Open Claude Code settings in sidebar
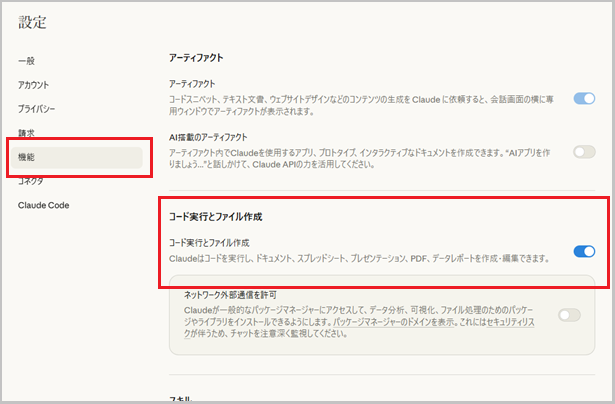The image size is (615, 404). click(x=43, y=205)
